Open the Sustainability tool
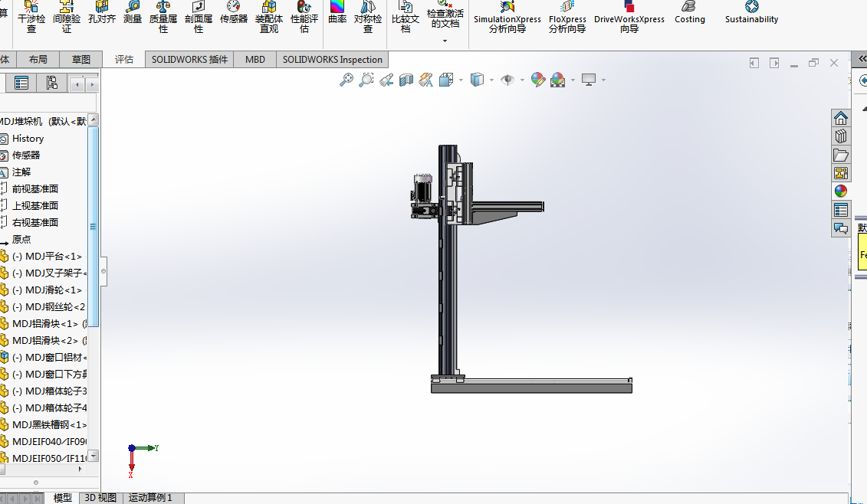 [751, 13]
